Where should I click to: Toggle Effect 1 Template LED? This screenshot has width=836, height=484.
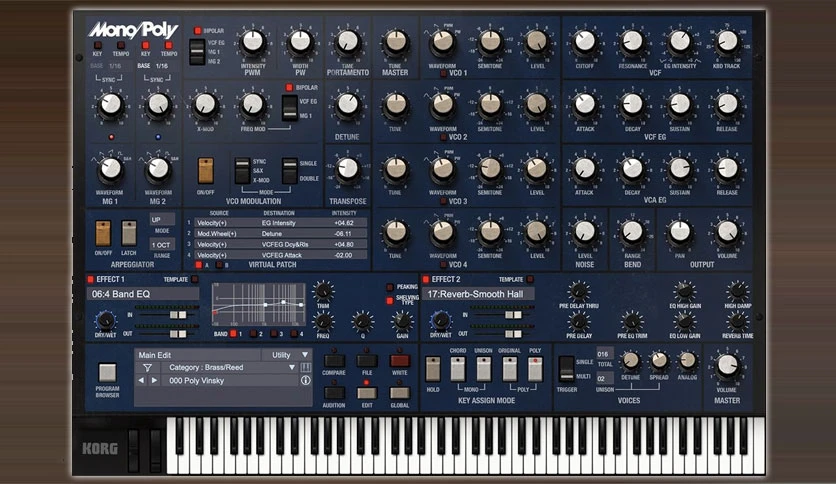(x=195, y=279)
